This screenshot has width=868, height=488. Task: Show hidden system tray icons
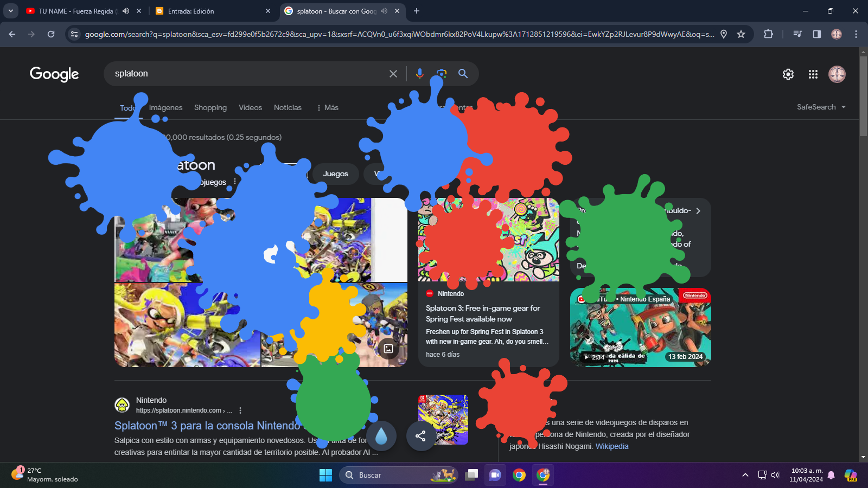click(x=745, y=475)
